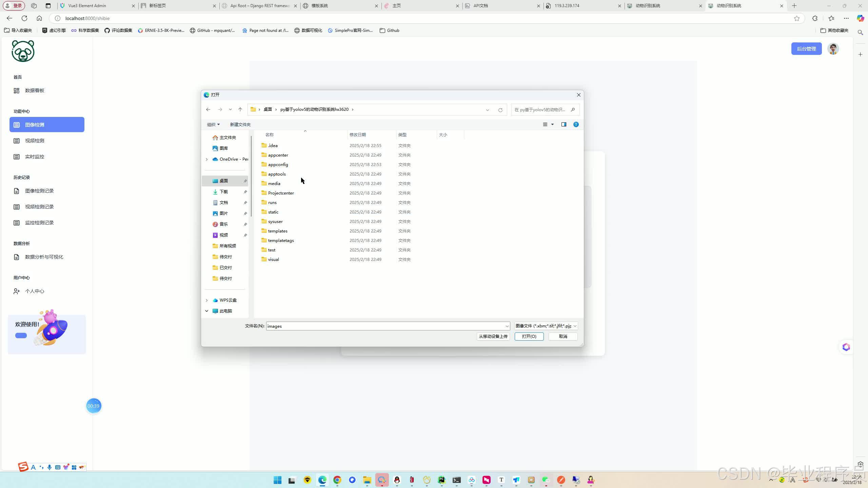
Task: Open the 组织 dropdown menu
Action: pyautogui.click(x=213, y=124)
